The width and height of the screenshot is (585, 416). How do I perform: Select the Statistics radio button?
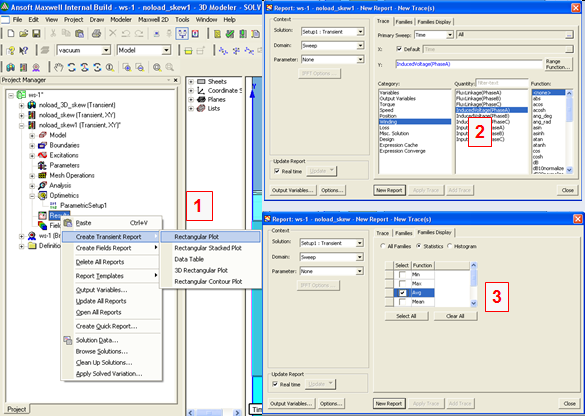[x=419, y=246]
